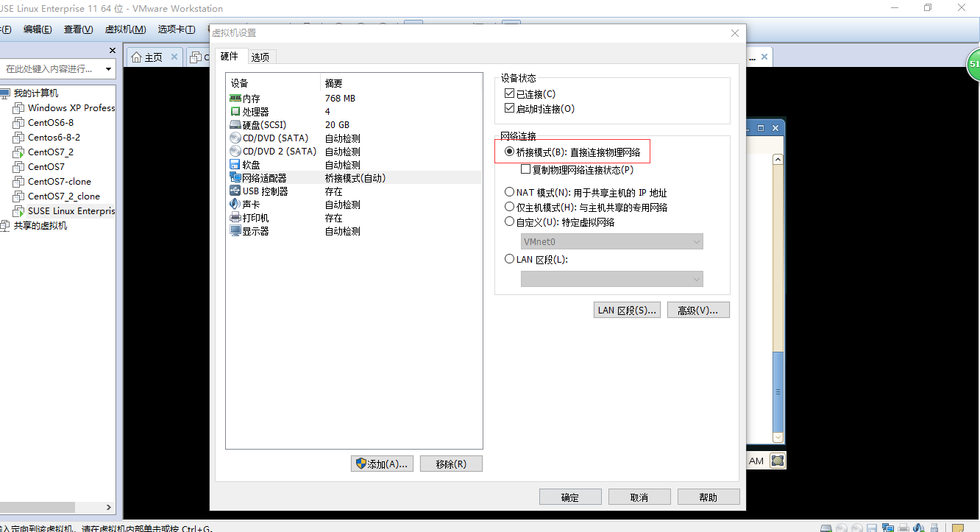Select CentOS7_2_clone in the library tree

64,196
